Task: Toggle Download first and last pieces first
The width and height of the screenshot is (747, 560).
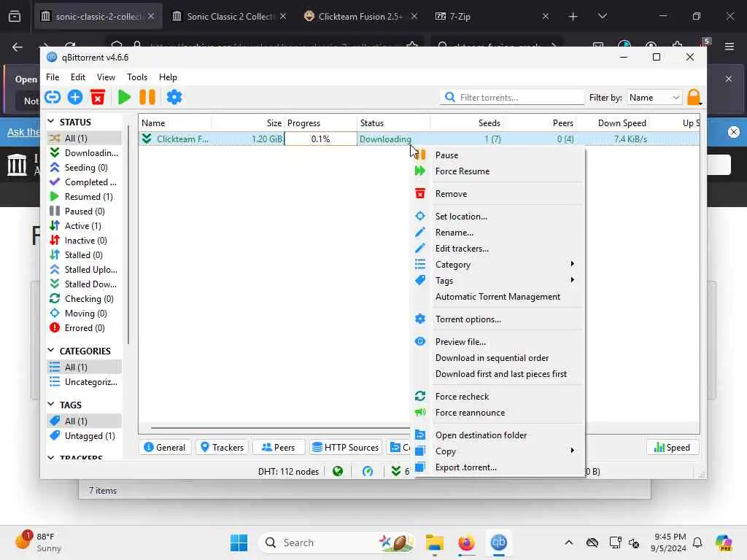Action: click(x=498, y=374)
